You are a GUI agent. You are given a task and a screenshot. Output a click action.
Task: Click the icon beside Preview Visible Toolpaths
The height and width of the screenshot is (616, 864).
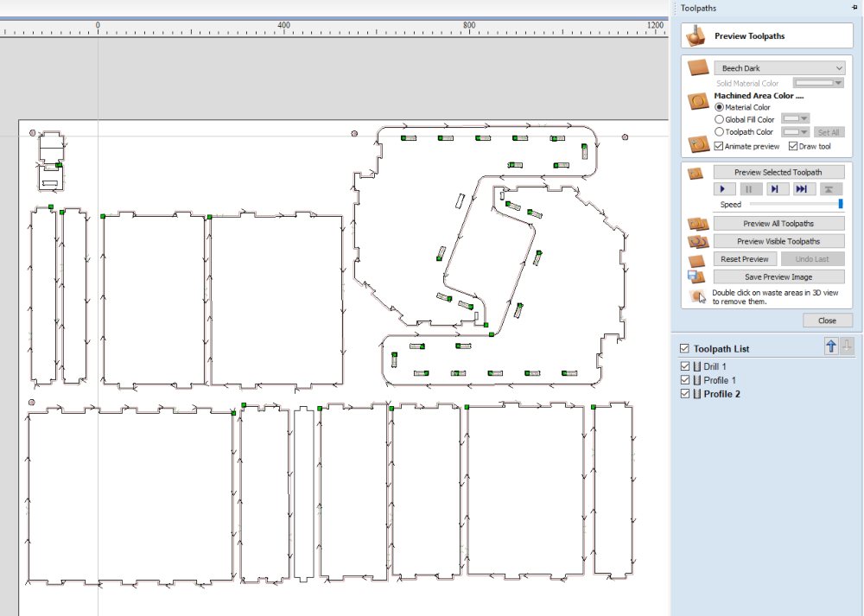pos(697,241)
